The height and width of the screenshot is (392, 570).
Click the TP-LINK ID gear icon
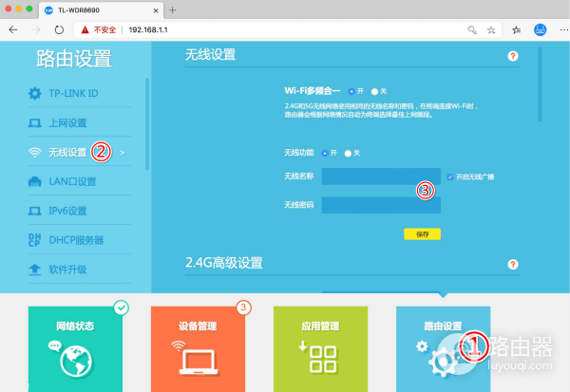(x=35, y=93)
